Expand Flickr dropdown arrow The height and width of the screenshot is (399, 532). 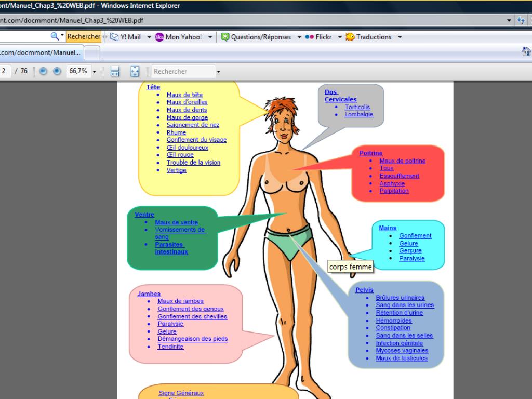pos(340,37)
